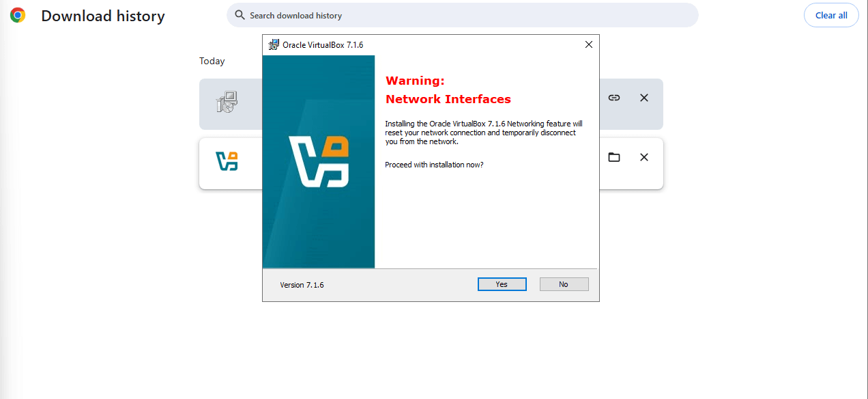Click the Download history page heading
Screen dimensions: 868x399
[103, 16]
